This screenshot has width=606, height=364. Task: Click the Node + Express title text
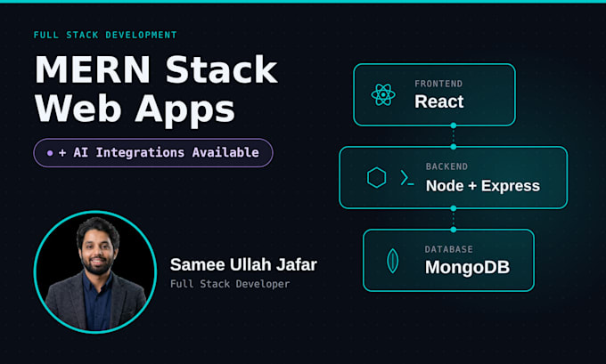click(x=483, y=186)
